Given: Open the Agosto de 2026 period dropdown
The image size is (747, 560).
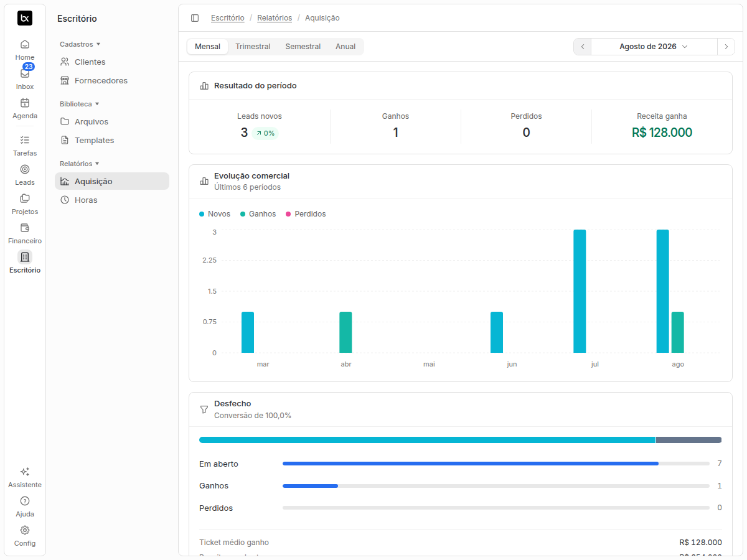Looking at the screenshot, I should click(654, 47).
